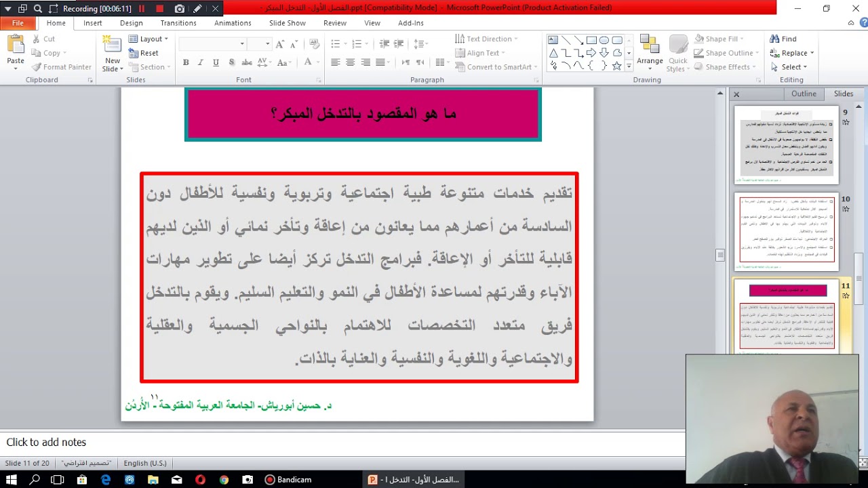The height and width of the screenshot is (488, 868).
Task: Open the font name combo box
Action: coord(212,44)
